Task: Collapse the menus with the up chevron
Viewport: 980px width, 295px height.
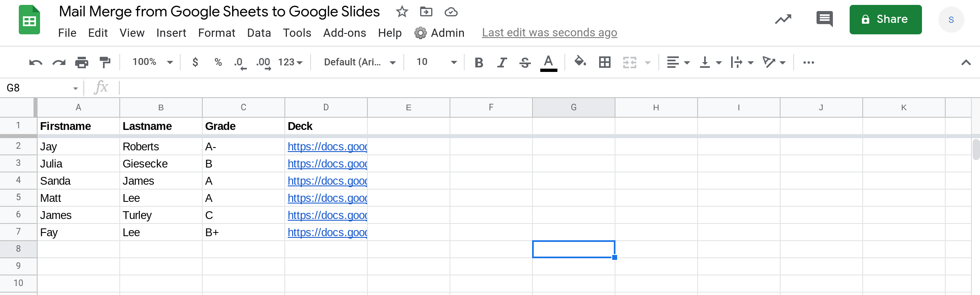Action: click(966, 63)
